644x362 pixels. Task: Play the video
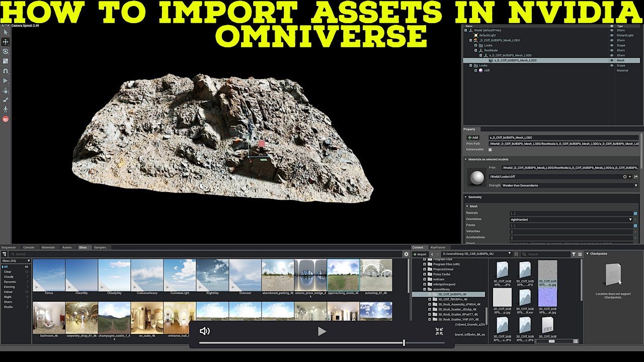[x=322, y=331]
